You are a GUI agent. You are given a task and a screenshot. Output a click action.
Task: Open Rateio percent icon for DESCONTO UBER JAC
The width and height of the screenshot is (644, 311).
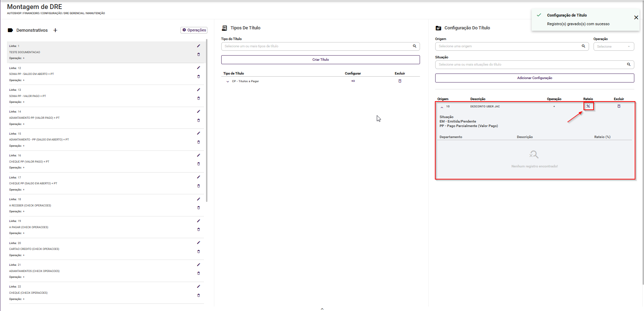click(588, 106)
